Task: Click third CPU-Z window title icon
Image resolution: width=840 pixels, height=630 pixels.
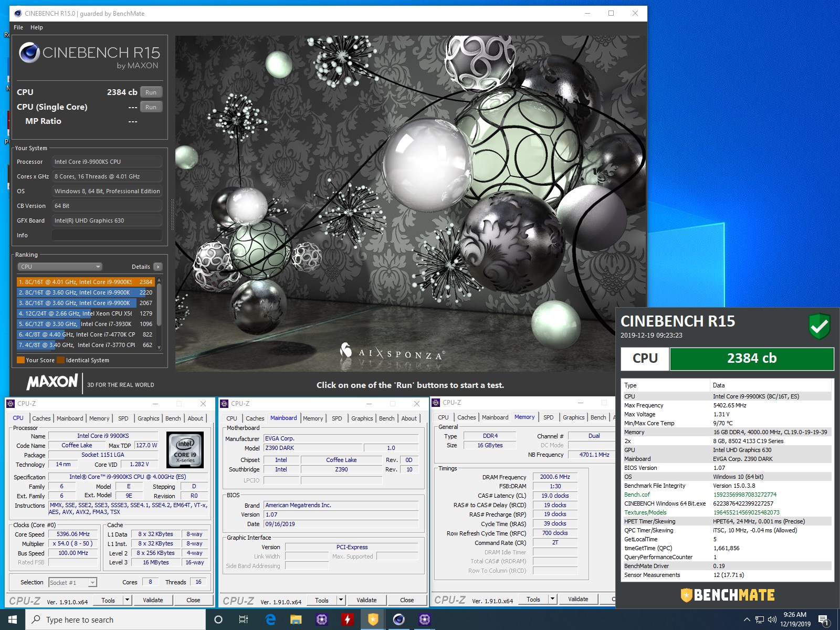Action: coord(436,403)
